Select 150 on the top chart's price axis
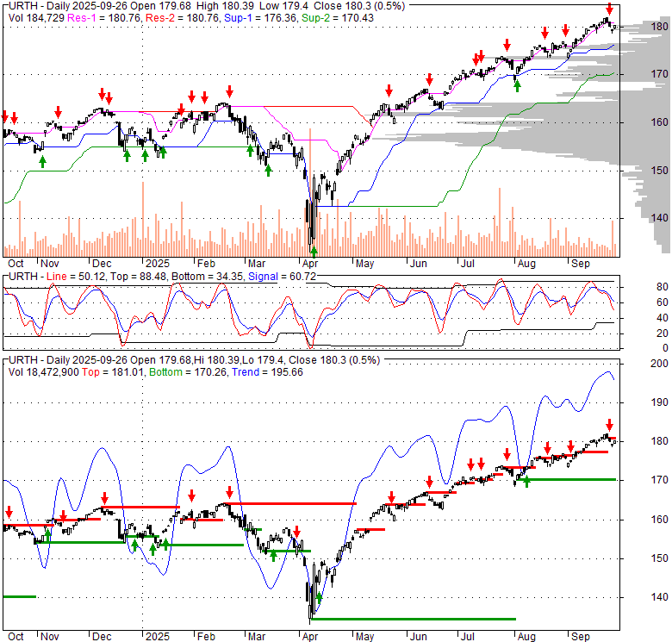 (x=659, y=170)
